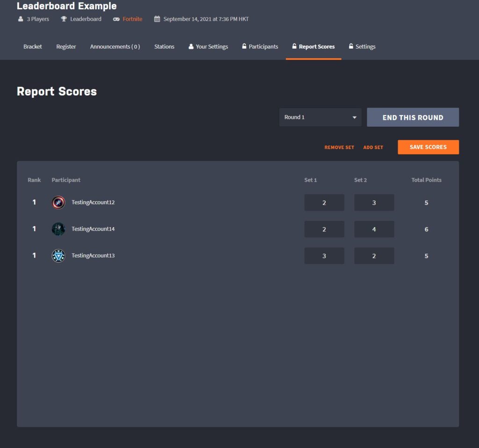Click the 3 Players label
This screenshot has width=479, height=448.
(x=38, y=19)
